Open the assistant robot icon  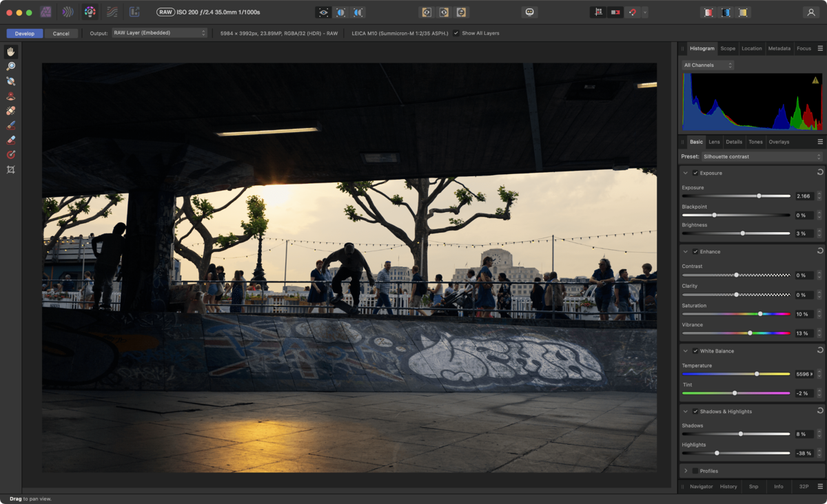pos(529,12)
